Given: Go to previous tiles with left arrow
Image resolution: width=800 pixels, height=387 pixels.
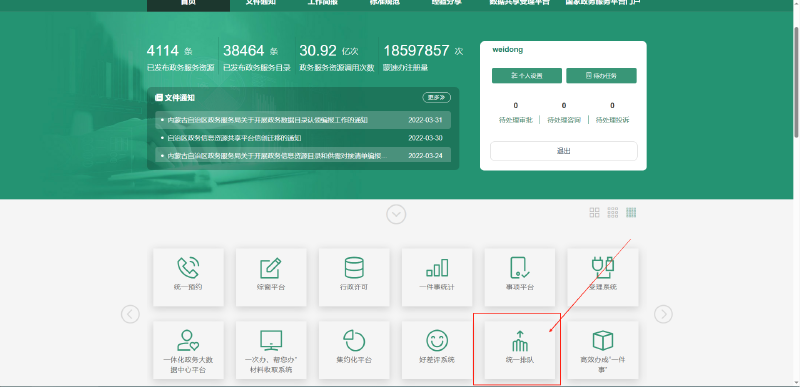Looking at the screenshot, I should tap(130, 314).
